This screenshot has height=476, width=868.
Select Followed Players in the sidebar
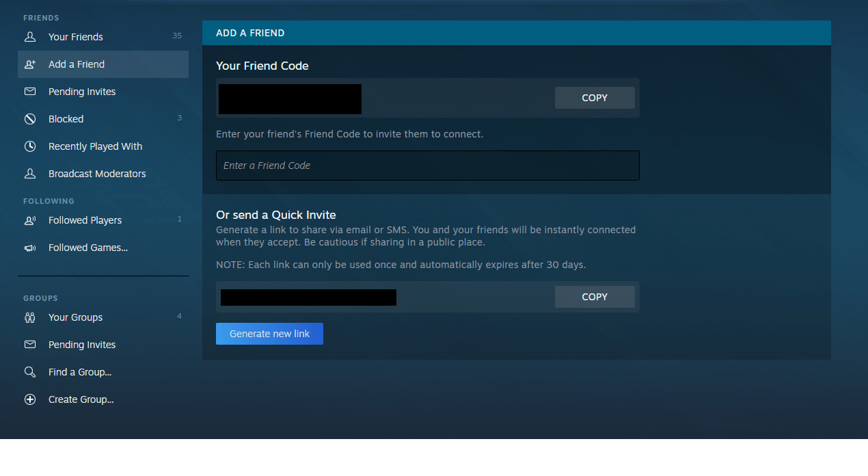(103, 220)
